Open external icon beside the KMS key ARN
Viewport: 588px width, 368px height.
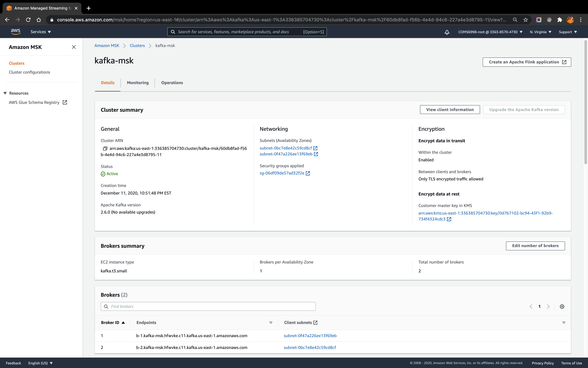(449, 219)
